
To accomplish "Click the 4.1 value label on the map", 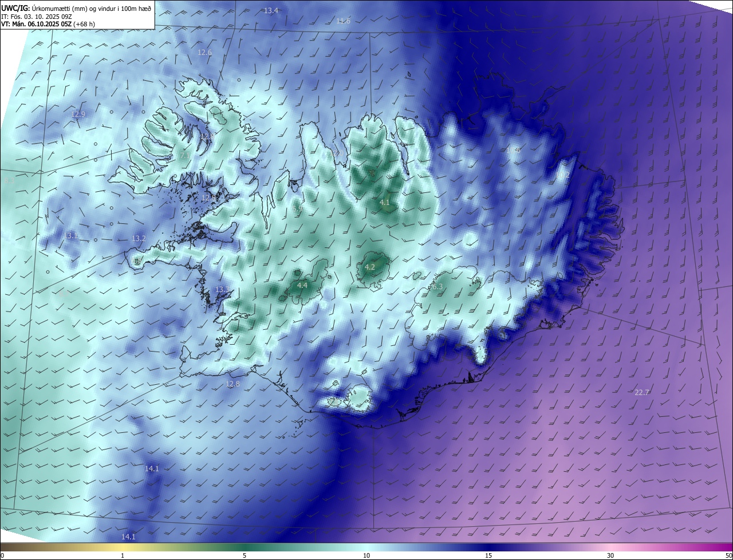I will tap(385, 203).
